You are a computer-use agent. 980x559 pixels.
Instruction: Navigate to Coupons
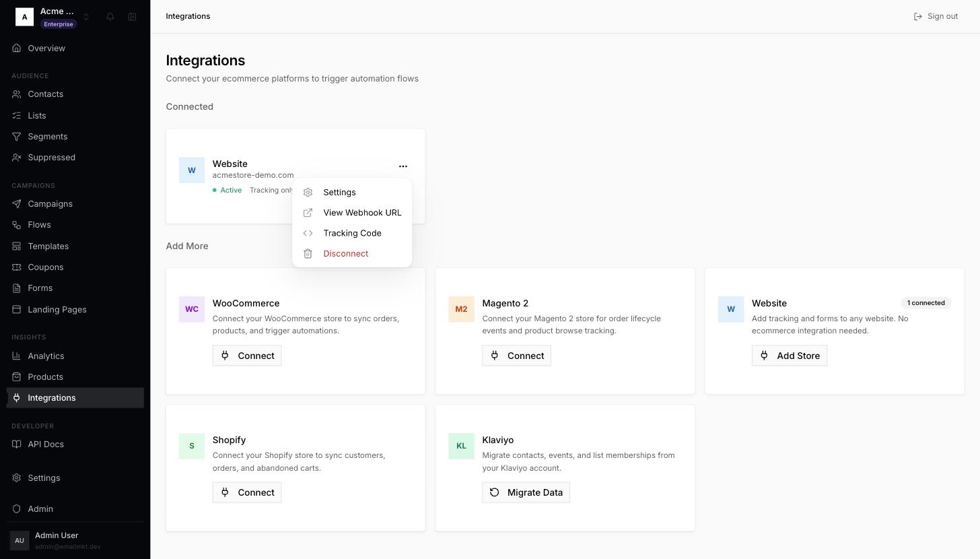tap(75, 267)
